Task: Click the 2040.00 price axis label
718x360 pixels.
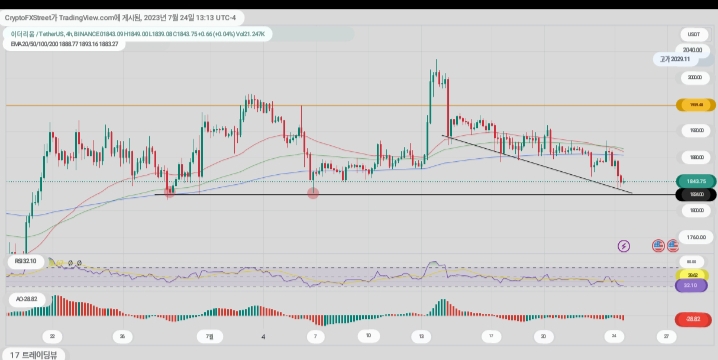Action: [x=692, y=50]
